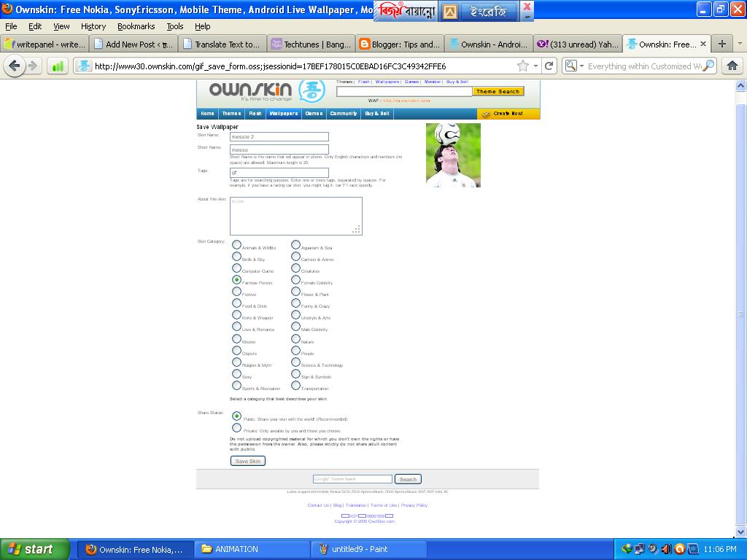Switch to untitled9 - Paint on taskbar

point(369,549)
